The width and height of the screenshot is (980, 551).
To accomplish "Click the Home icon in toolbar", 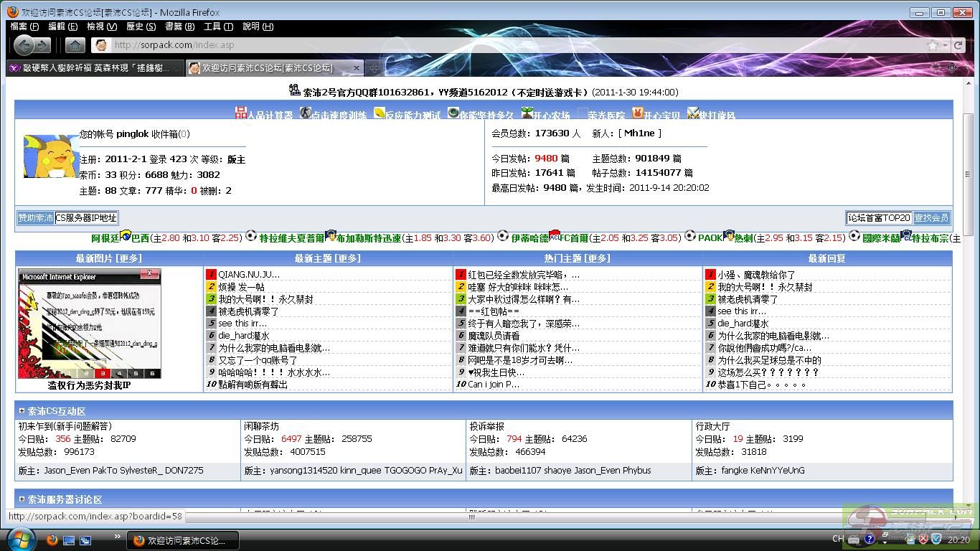I will click(75, 45).
